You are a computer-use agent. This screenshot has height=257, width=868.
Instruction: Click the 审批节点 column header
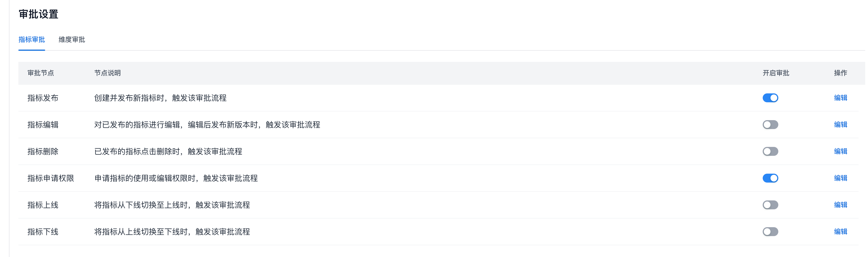[x=41, y=73]
